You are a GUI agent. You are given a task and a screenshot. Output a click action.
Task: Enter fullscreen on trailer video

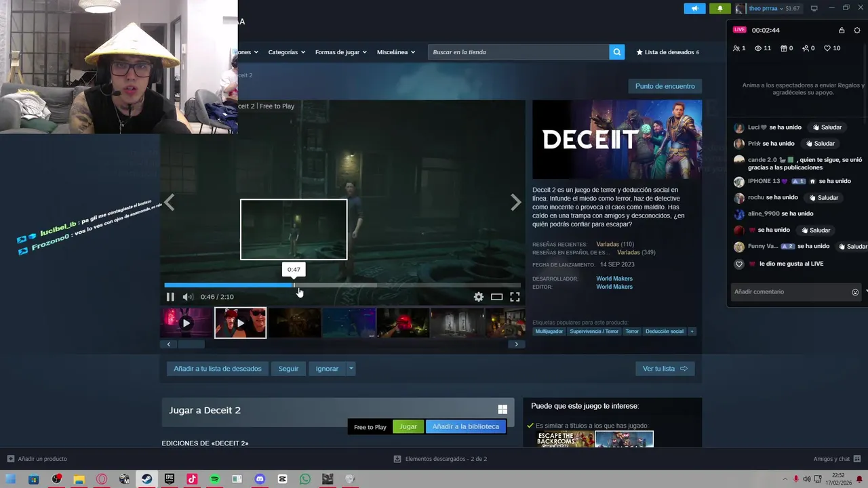click(515, 297)
